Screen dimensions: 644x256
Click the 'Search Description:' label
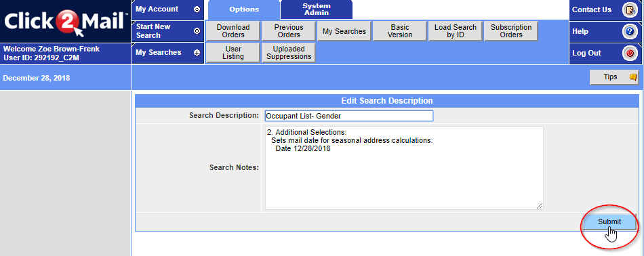click(224, 115)
